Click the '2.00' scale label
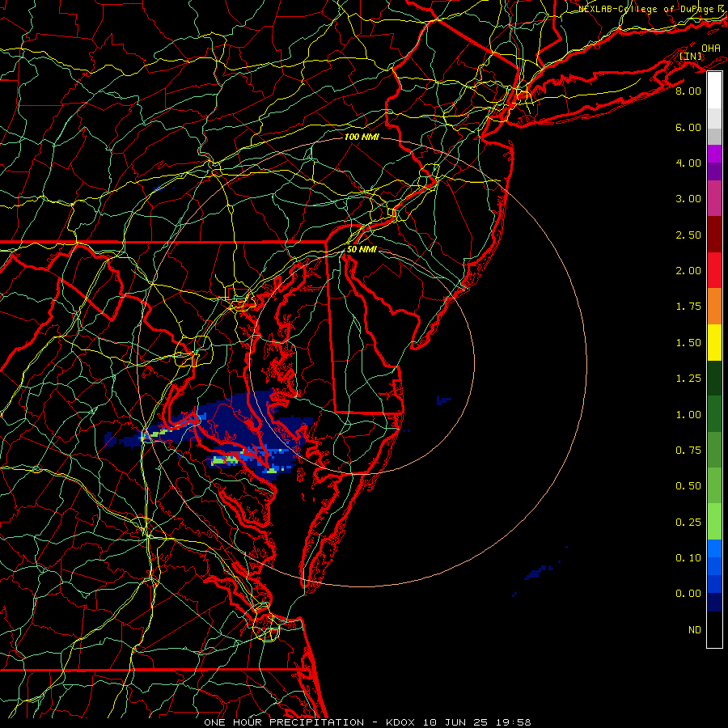Screen dimensions: 728x728 coord(688,271)
